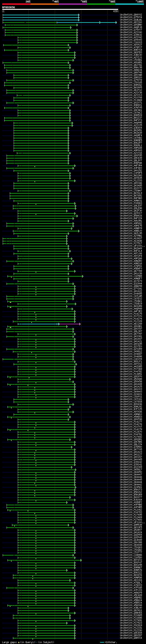Viewport: 146px width, 644px height.
Task: Select label UniRef100_Q75VY9
Action: tap(131, 80)
